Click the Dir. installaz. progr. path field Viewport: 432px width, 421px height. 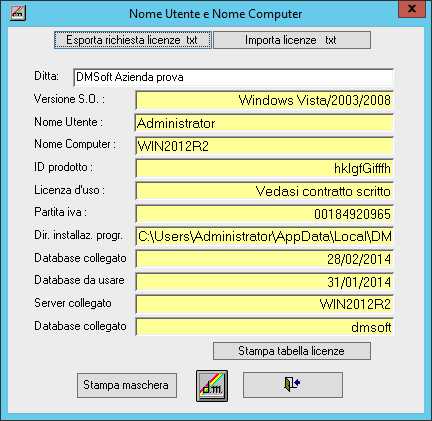point(264,236)
